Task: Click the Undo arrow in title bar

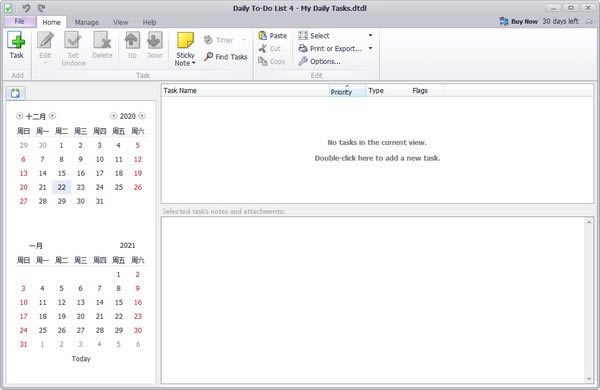Action: coord(26,8)
